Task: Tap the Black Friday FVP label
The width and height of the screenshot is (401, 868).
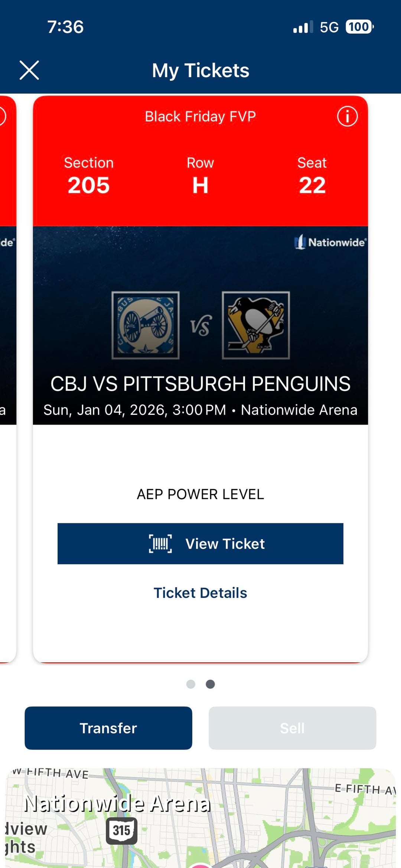Action: coord(200,117)
